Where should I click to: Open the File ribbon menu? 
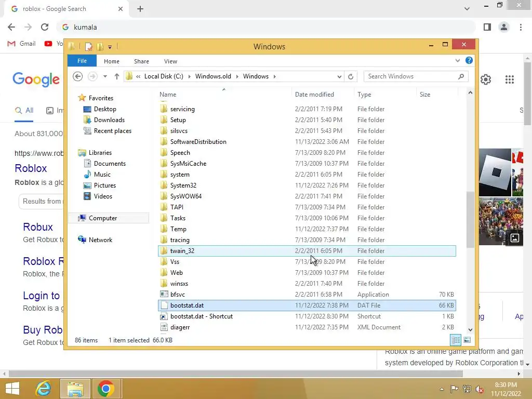82,61
